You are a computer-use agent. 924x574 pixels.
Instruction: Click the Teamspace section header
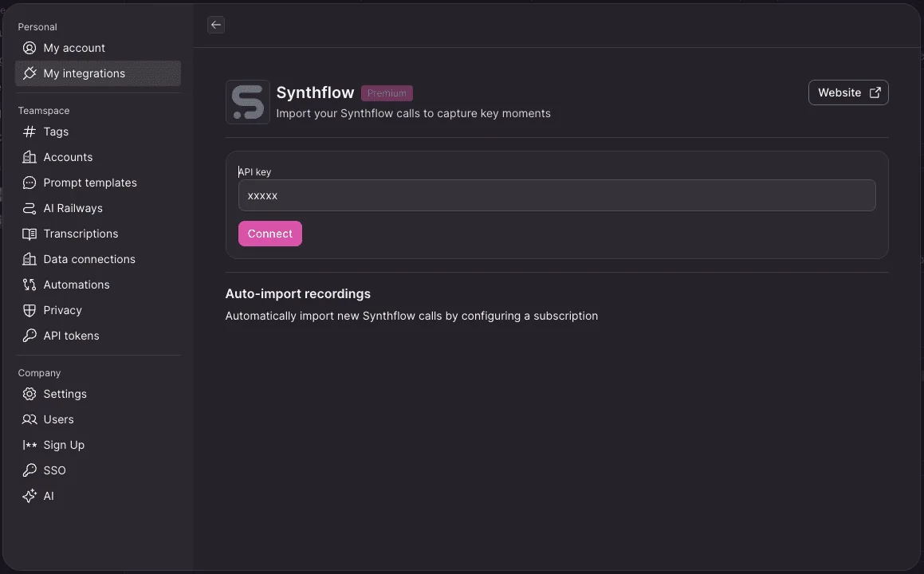pyautogui.click(x=44, y=110)
